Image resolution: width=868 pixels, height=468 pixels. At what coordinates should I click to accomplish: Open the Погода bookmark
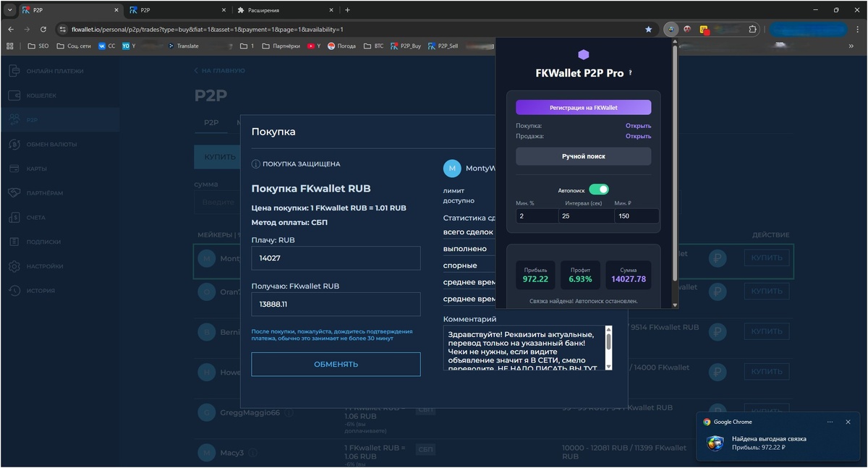point(341,46)
